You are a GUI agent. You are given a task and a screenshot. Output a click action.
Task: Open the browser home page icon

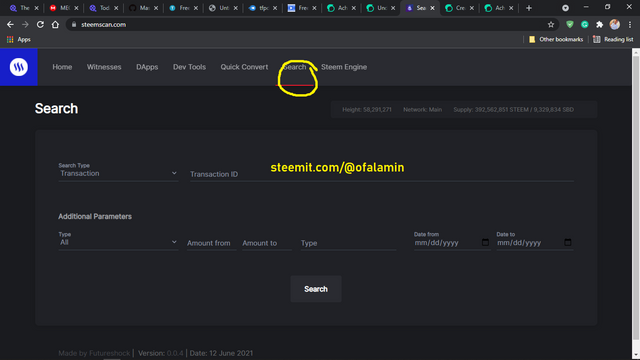55,24
